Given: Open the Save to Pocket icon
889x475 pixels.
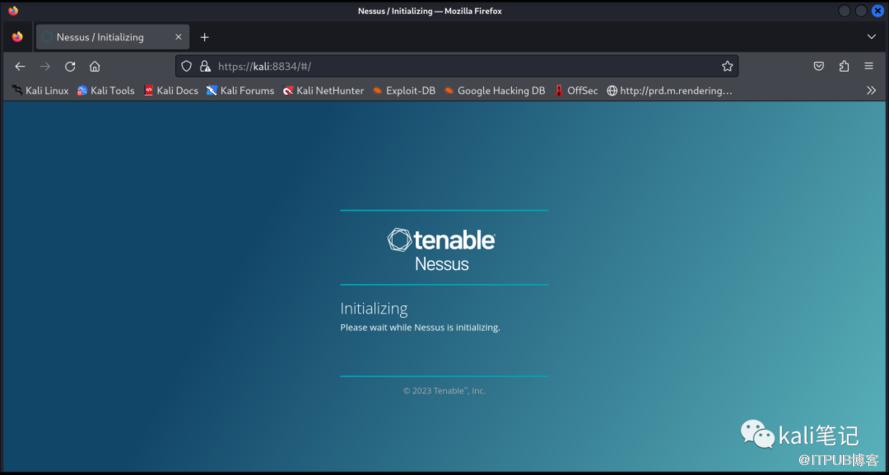Looking at the screenshot, I should click(x=819, y=66).
